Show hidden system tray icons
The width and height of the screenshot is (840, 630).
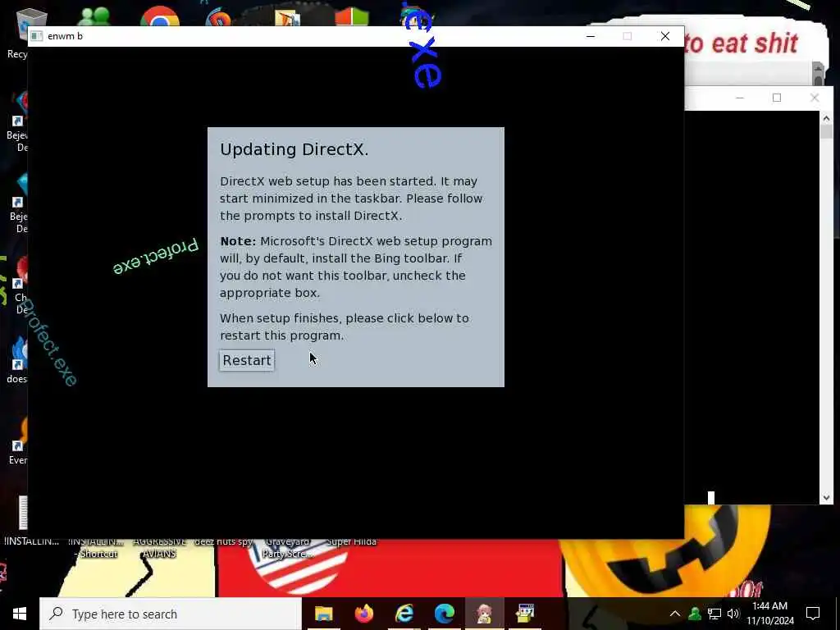[x=675, y=614]
